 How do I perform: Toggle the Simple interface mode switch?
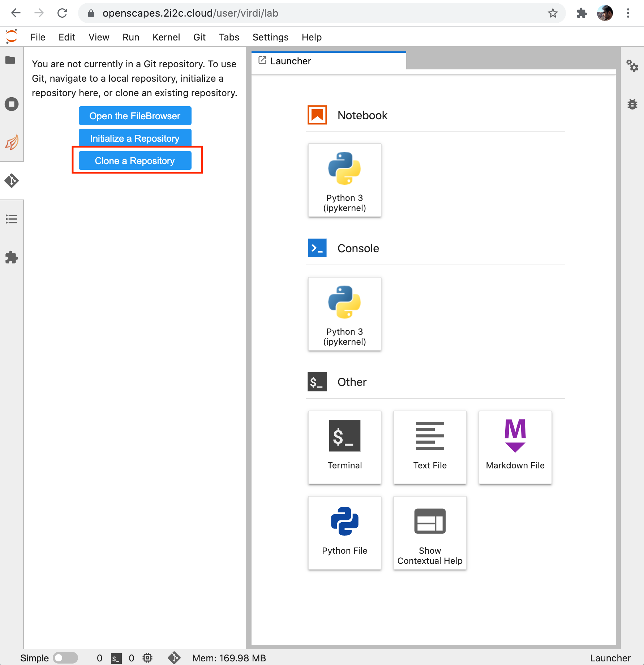[x=65, y=658]
